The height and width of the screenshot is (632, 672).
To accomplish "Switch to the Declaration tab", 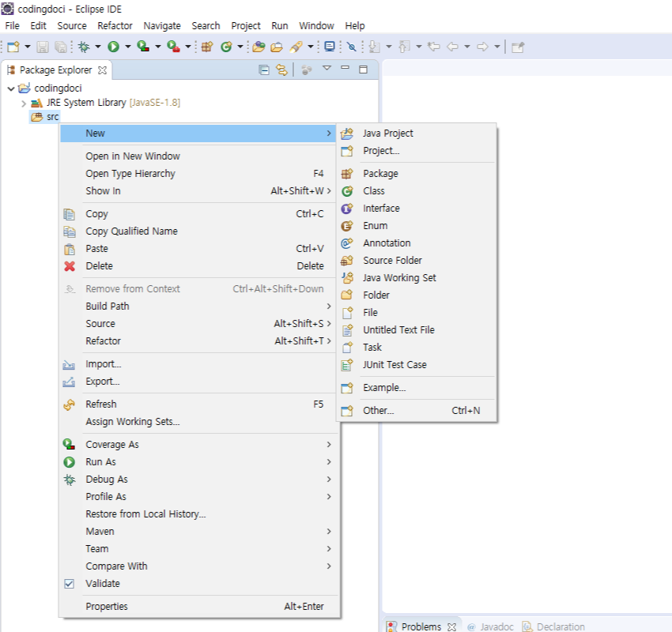I will [x=553, y=626].
